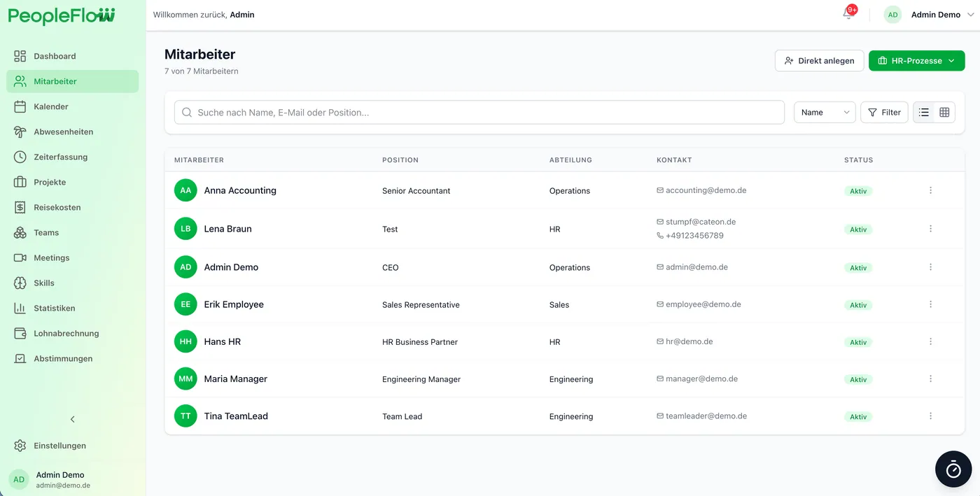Expand the HR-Prozesse dropdown button
980x496 pixels.
pyautogui.click(x=916, y=61)
